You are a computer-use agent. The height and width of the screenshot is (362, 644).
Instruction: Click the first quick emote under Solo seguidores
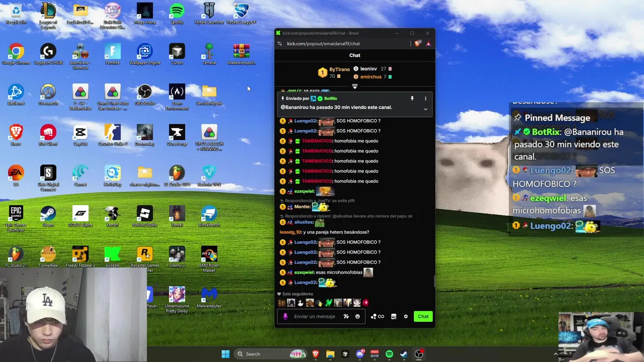[281, 303]
